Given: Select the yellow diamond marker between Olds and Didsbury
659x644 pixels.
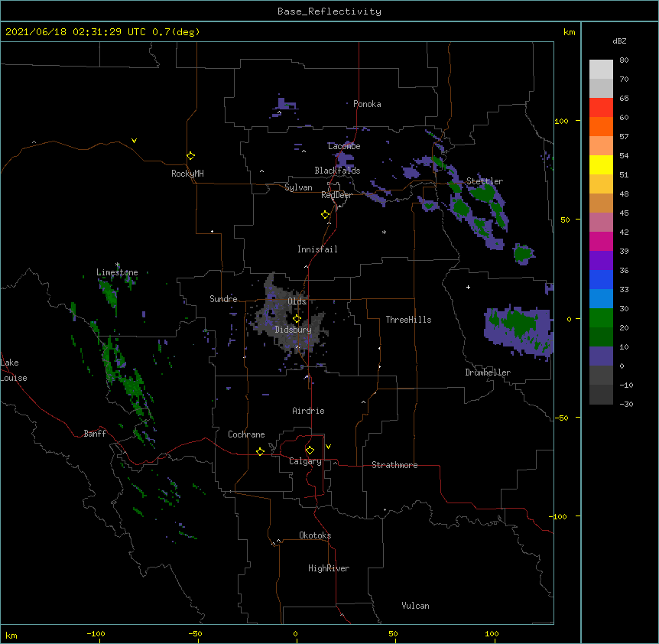Looking at the screenshot, I should pos(297,319).
